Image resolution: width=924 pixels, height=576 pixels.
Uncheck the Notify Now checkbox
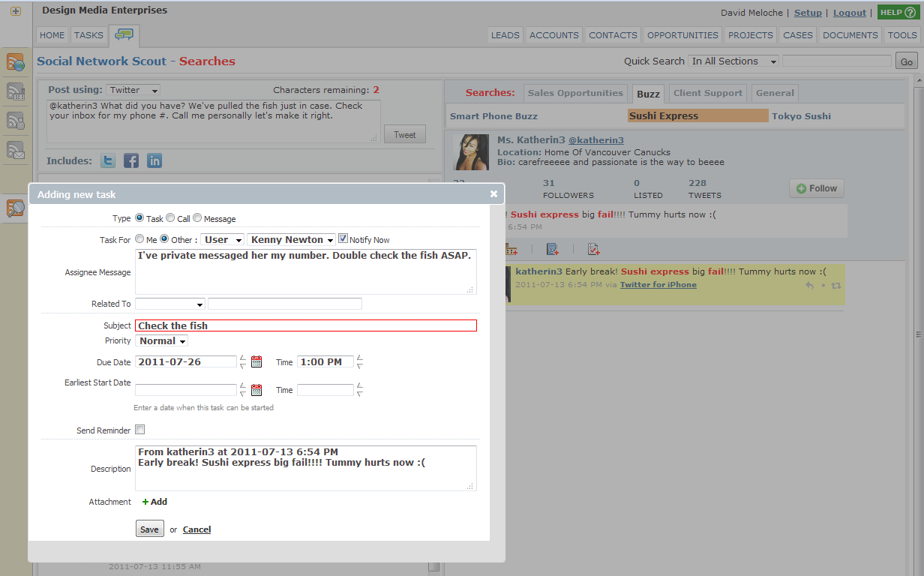coord(343,239)
